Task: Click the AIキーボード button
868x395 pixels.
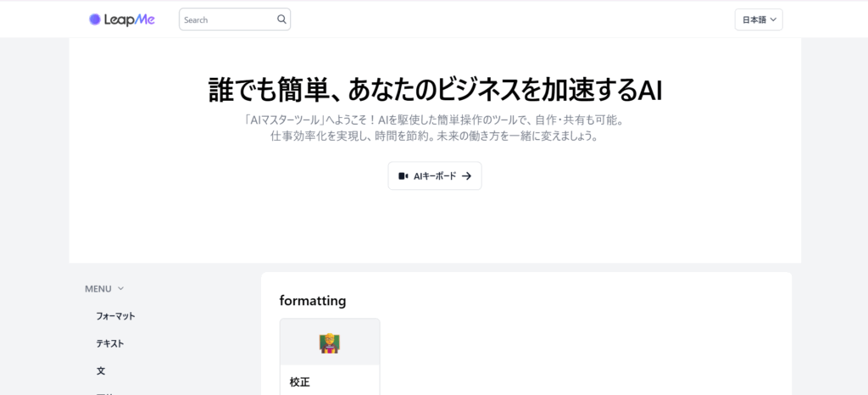Action: point(435,176)
